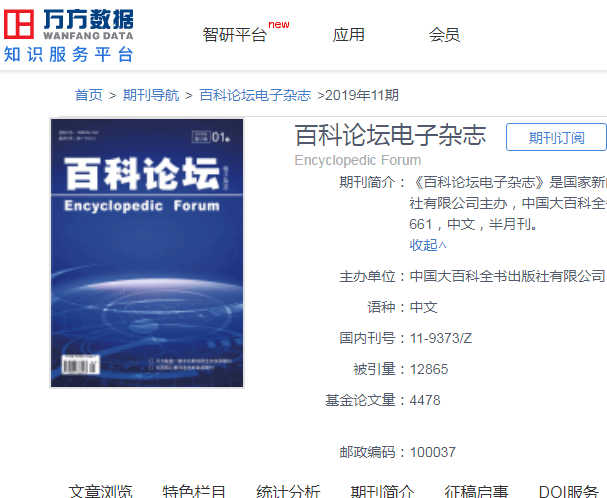Show the 征稿启事 tab
Image resolution: width=607 pixels, height=498 pixels.
tap(476, 491)
